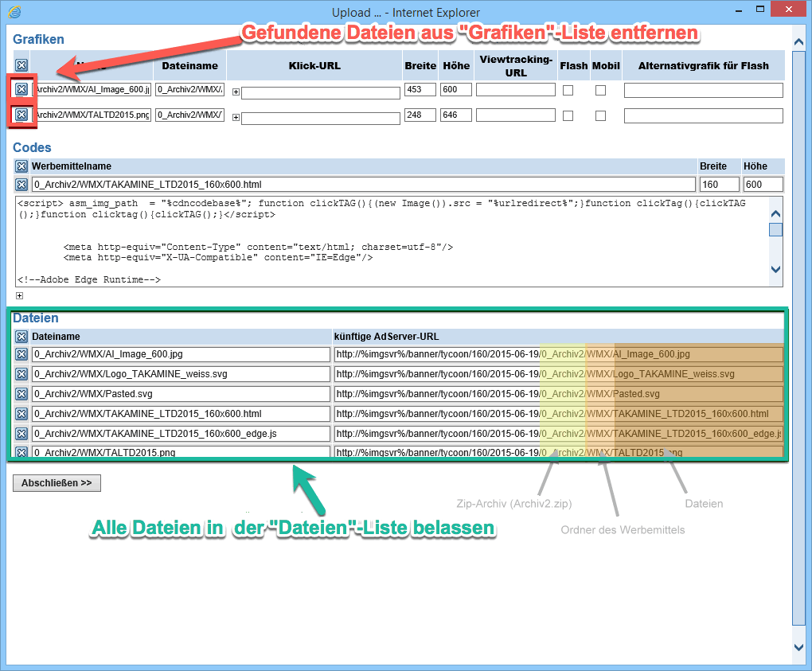
Task: Click Viewtracking-URL field for TALTD2015.png row
Action: click(x=516, y=115)
